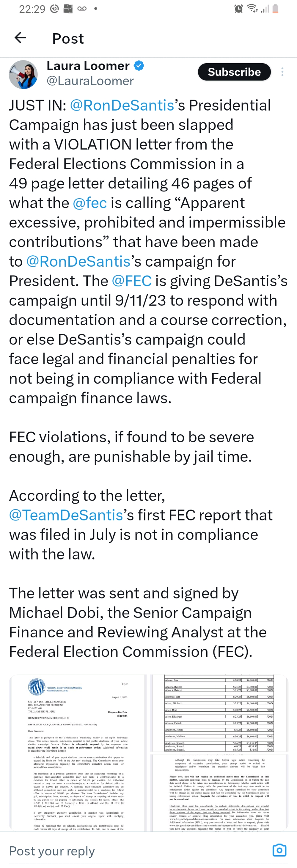Tap the Laura Loomer display name

point(88,66)
